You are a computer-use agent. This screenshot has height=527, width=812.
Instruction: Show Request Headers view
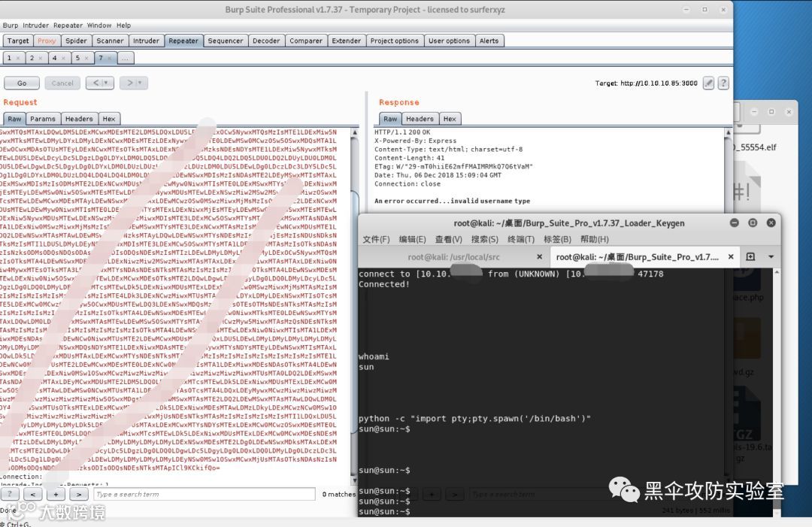point(79,119)
